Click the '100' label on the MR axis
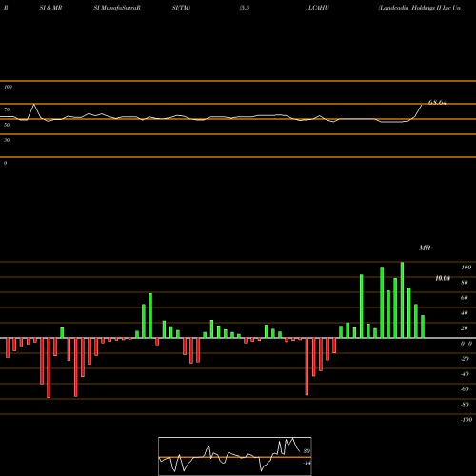Screen dimensions: 476x476 tap(466, 268)
